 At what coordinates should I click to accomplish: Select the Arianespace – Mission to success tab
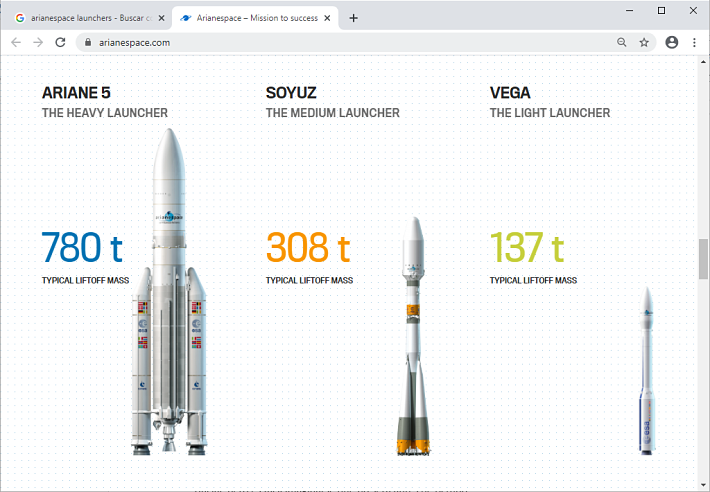point(256,18)
